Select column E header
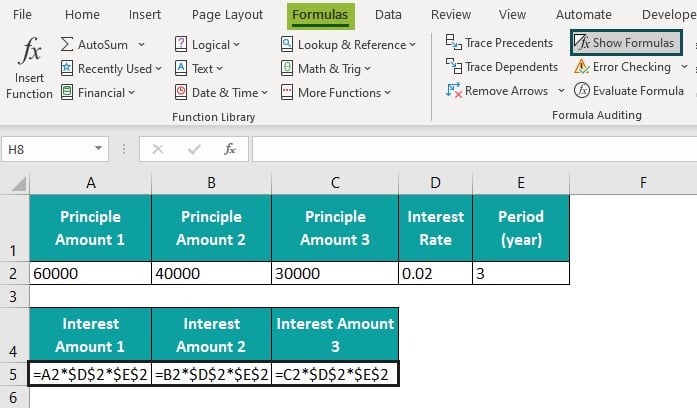This screenshot has width=697, height=408. 521,183
